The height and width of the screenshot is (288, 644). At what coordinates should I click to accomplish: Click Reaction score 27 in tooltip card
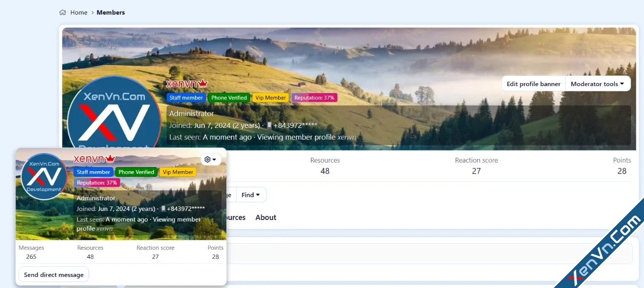point(155,257)
